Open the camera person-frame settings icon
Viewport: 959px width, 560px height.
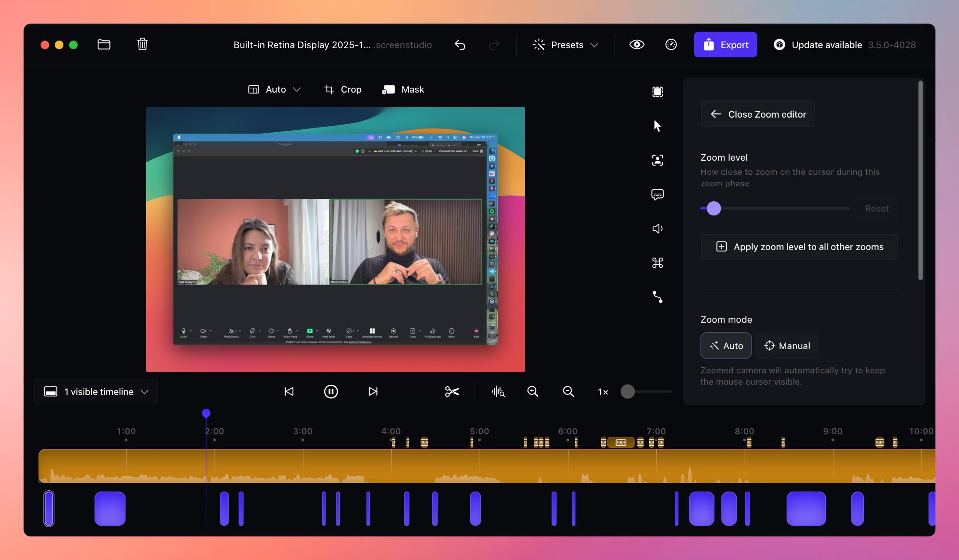[x=657, y=160]
